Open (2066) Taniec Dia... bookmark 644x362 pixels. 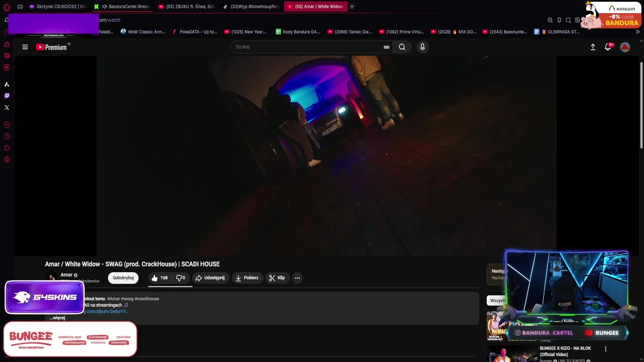(350, 32)
